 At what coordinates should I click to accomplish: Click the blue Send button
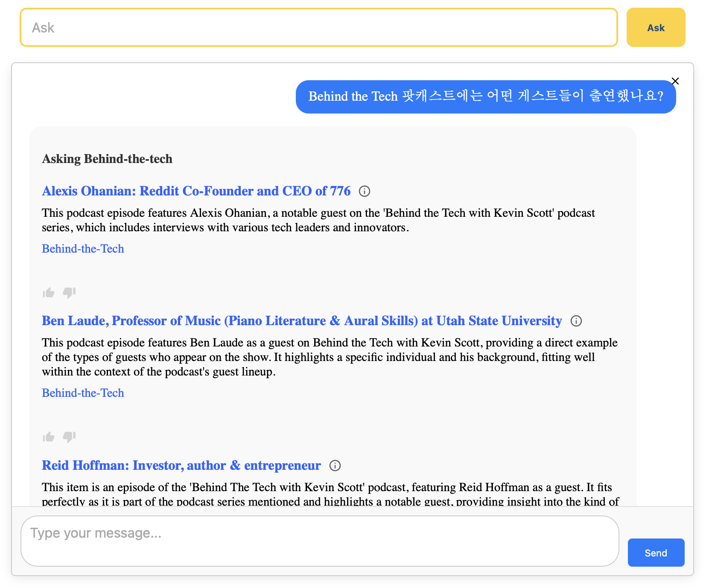pyautogui.click(x=656, y=553)
